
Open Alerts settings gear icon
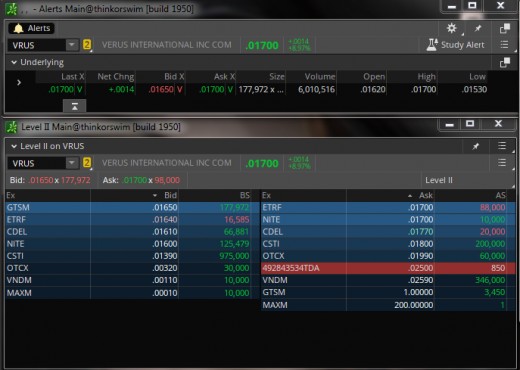click(452, 28)
